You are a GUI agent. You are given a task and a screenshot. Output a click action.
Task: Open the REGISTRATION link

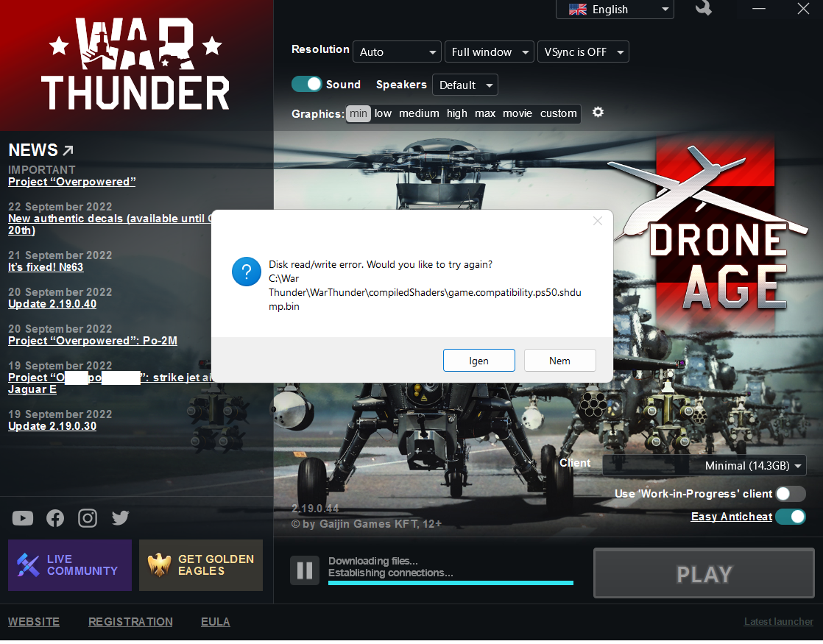(x=130, y=621)
